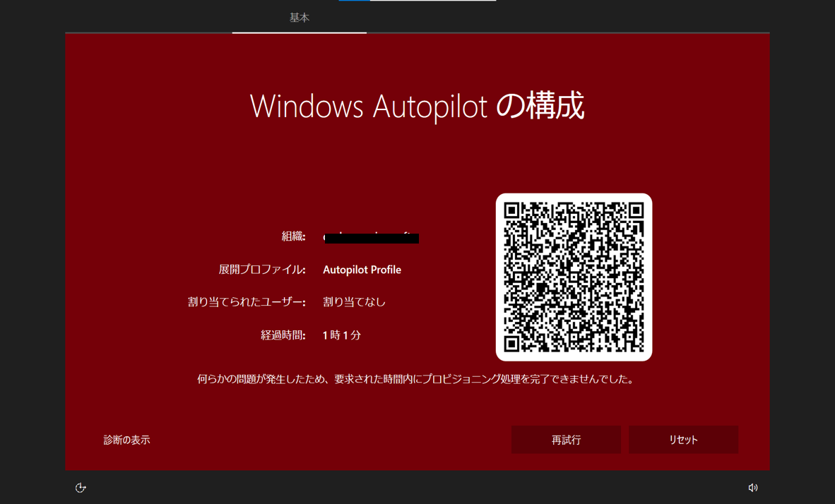Click the ease of access icon
This screenshot has height=504, width=835.
pyautogui.click(x=80, y=487)
